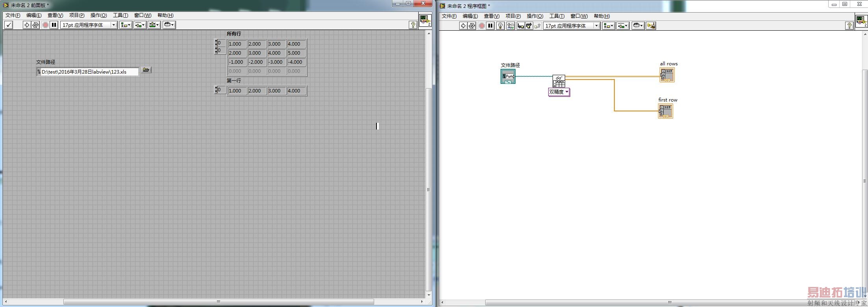This screenshot has width=868, height=307.
Task: Open 窗口(W) menu in block diagram window
Action: pyautogui.click(x=579, y=16)
